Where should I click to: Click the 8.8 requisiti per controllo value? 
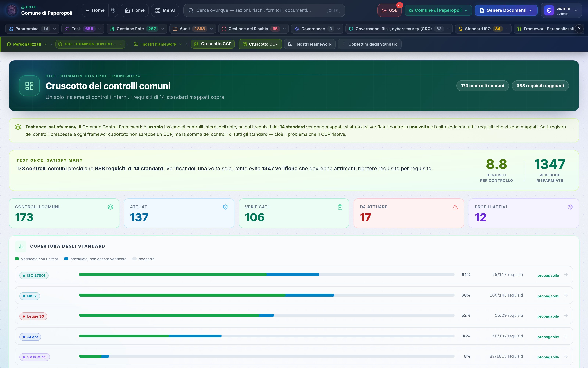(x=496, y=164)
